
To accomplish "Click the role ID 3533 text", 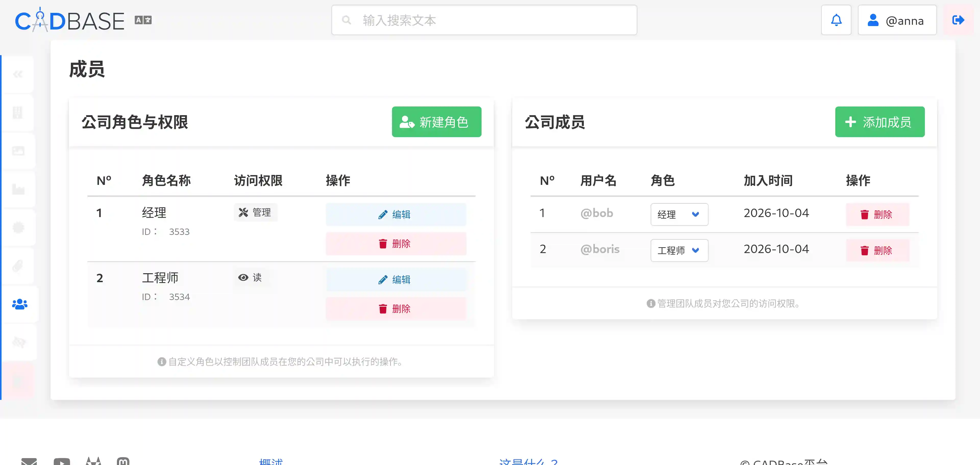I will [165, 232].
